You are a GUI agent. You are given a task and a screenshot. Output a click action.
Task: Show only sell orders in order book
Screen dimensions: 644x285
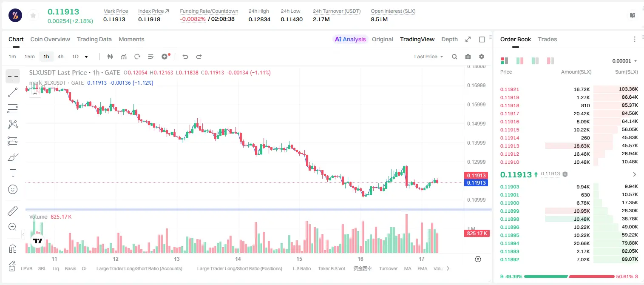pos(551,61)
